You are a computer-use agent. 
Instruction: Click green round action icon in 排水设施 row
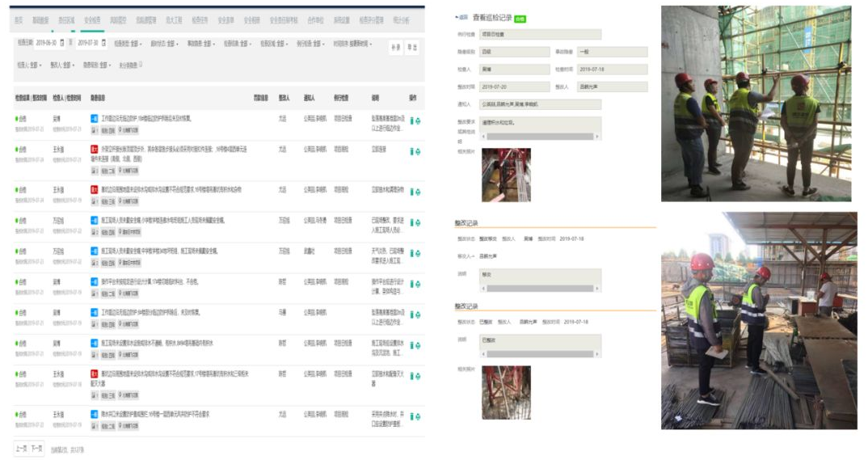point(418,345)
